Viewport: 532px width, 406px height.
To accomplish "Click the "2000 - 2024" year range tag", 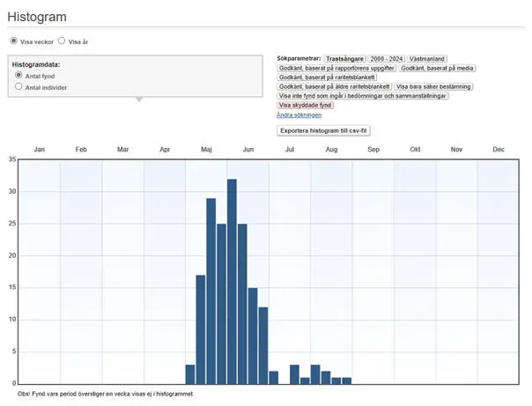I will [x=386, y=58].
